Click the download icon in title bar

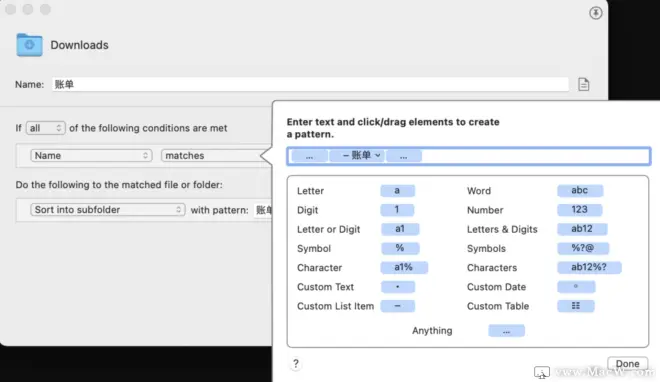(x=595, y=13)
